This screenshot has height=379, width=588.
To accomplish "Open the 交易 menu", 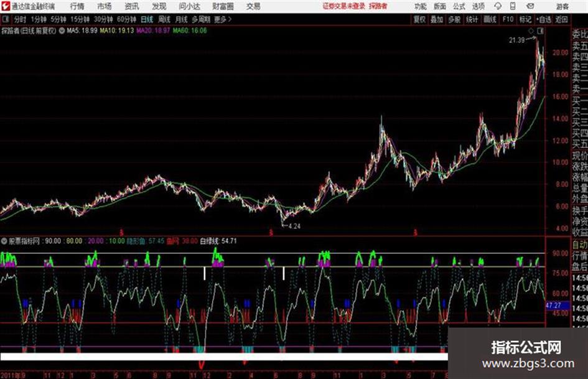I will click(253, 6).
